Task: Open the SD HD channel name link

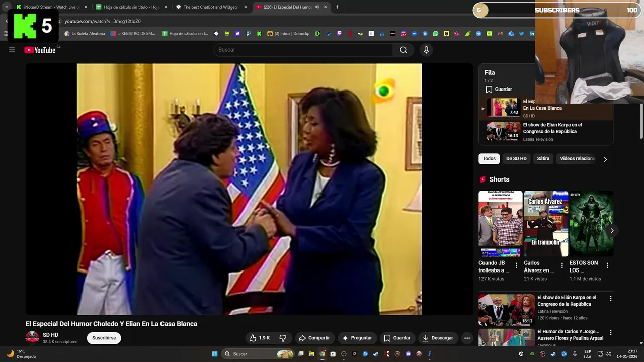Action: (x=50, y=335)
